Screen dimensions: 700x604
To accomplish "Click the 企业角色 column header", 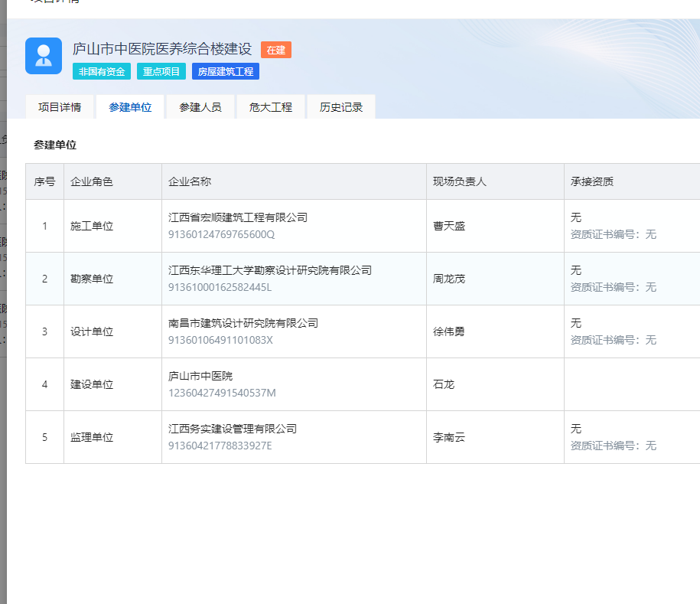I will (x=92, y=181).
